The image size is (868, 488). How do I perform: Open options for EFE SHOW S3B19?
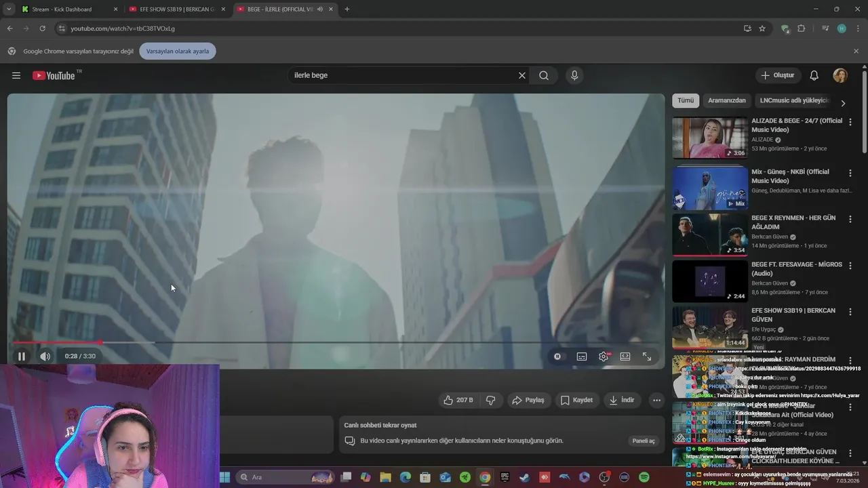pos(850,312)
